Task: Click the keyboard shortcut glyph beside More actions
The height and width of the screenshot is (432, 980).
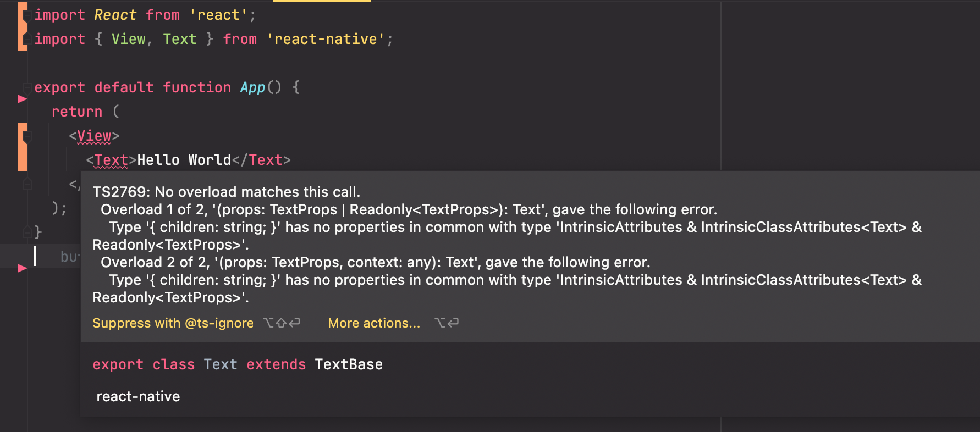Action: 447,323
